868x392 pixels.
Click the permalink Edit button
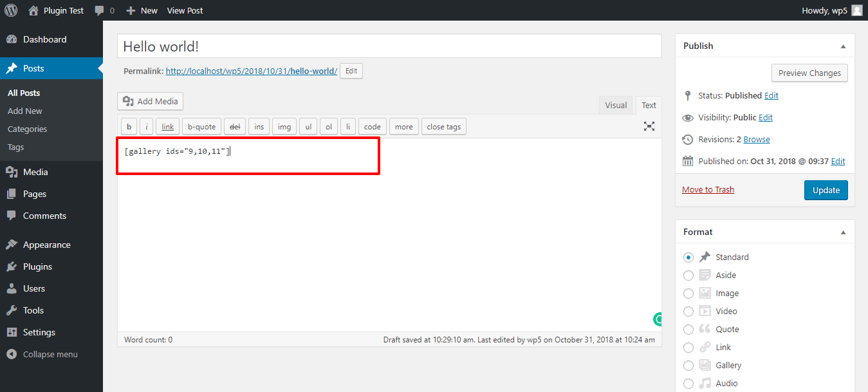[x=351, y=71]
